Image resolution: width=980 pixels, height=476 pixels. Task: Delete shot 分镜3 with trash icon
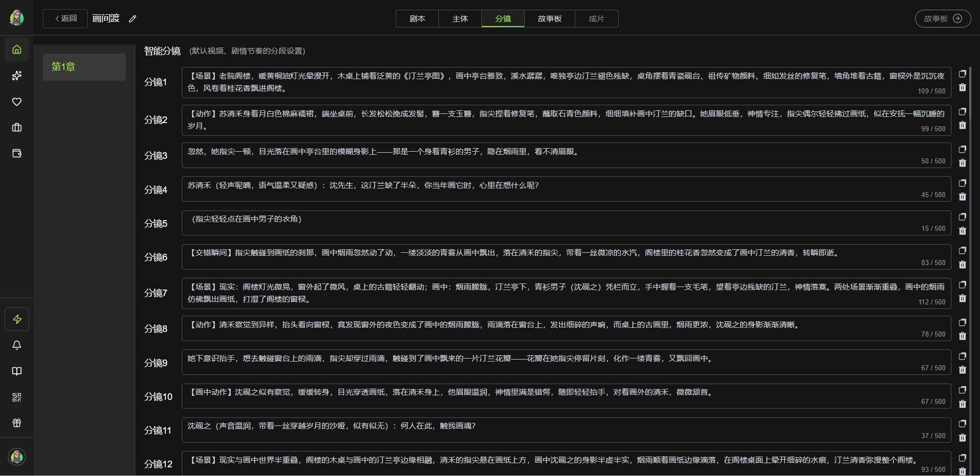pos(962,163)
